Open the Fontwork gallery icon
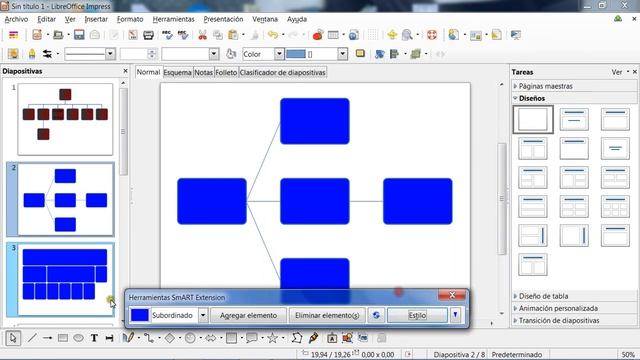 (x=332, y=338)
